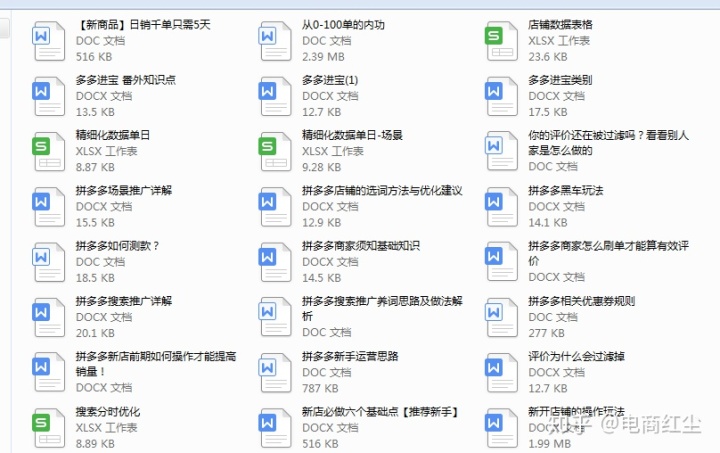Screen dimensions: 720x453
Task: Click the file name 多多进宝 番外知识点
Action: (x=126, y=80)
